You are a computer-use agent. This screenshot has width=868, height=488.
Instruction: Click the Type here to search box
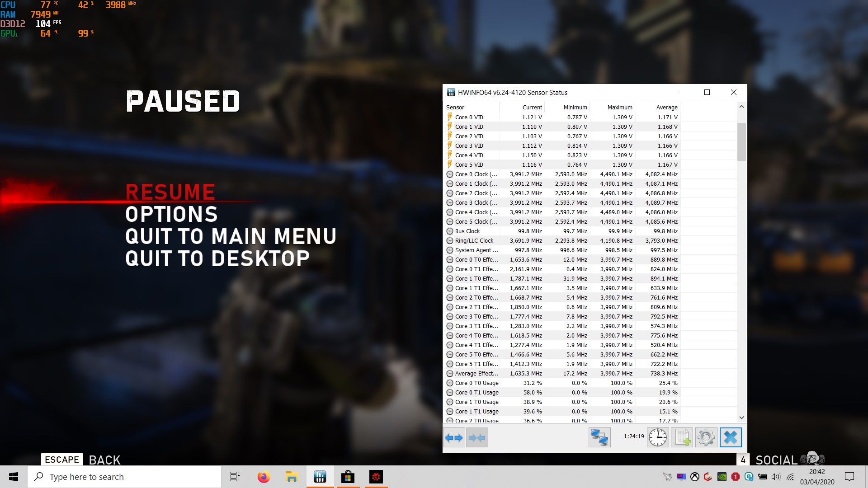click(x=124, y=477)
